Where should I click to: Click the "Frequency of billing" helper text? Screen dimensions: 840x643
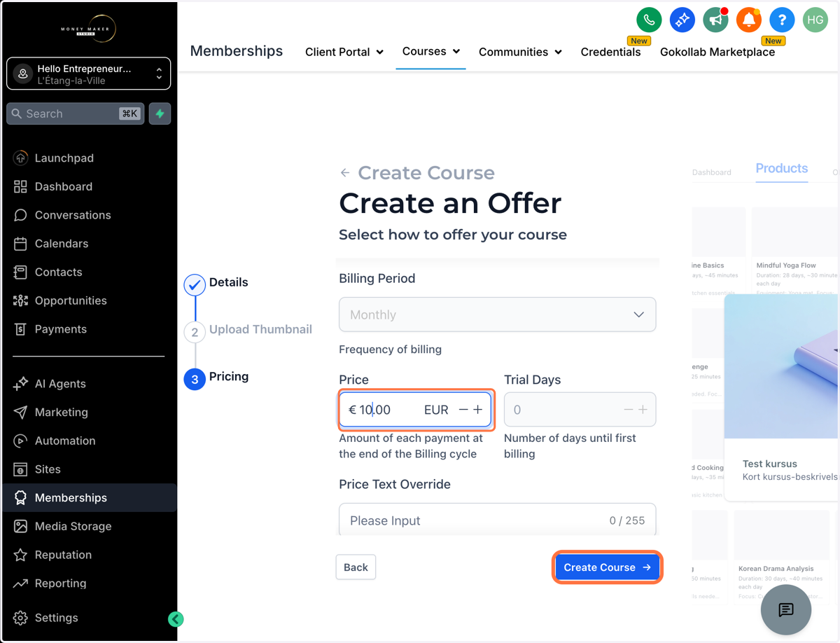click(390, 349)
